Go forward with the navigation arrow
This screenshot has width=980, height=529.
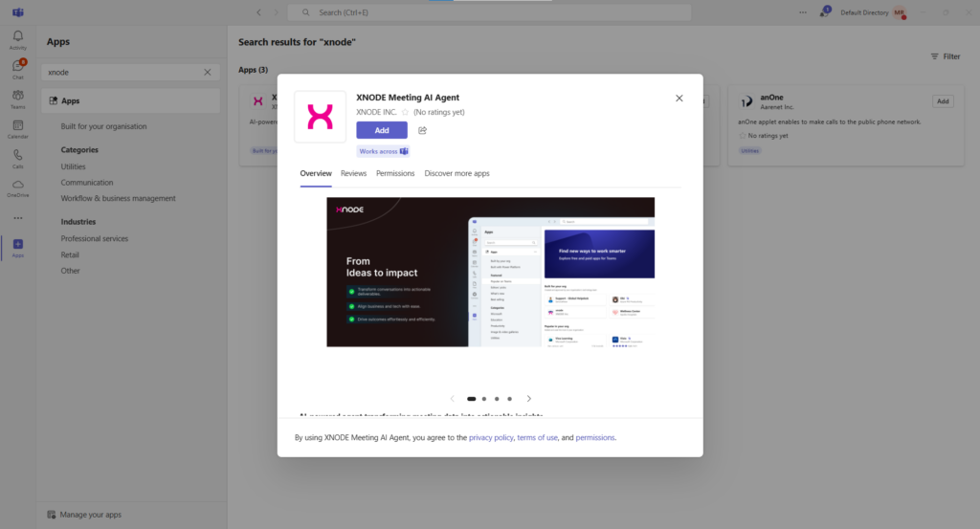[277, 12]
